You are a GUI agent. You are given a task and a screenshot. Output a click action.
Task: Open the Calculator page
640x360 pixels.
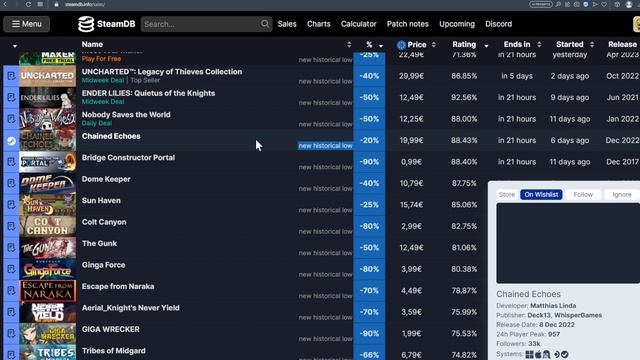click(358, 24)
